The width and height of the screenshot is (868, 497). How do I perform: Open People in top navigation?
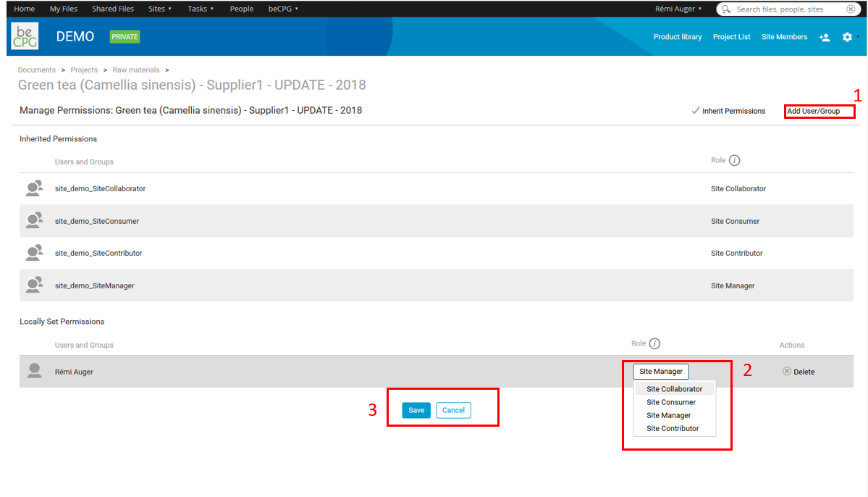coord(242,9)
